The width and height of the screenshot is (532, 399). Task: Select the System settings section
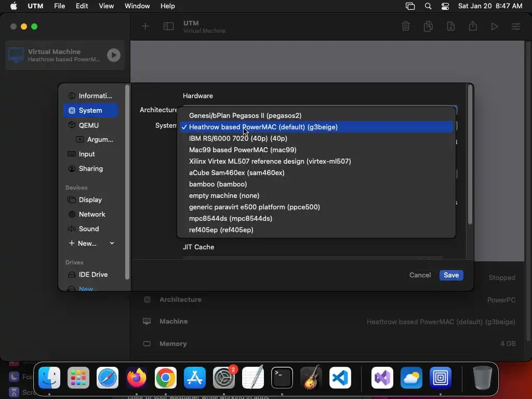[90, 110]
